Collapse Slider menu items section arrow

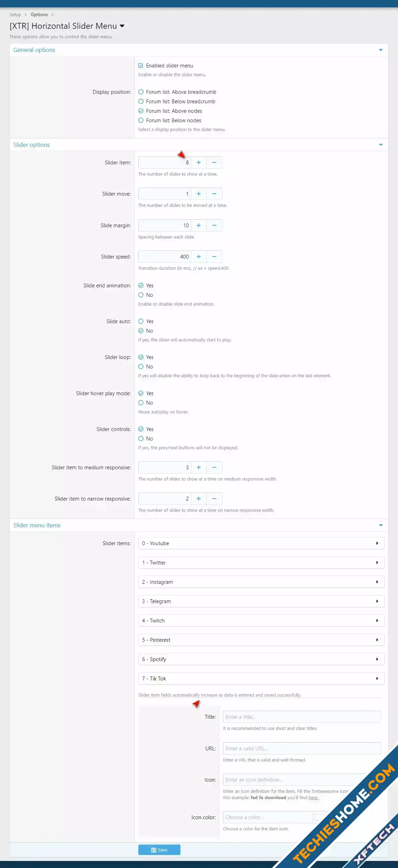click(381, 525)
